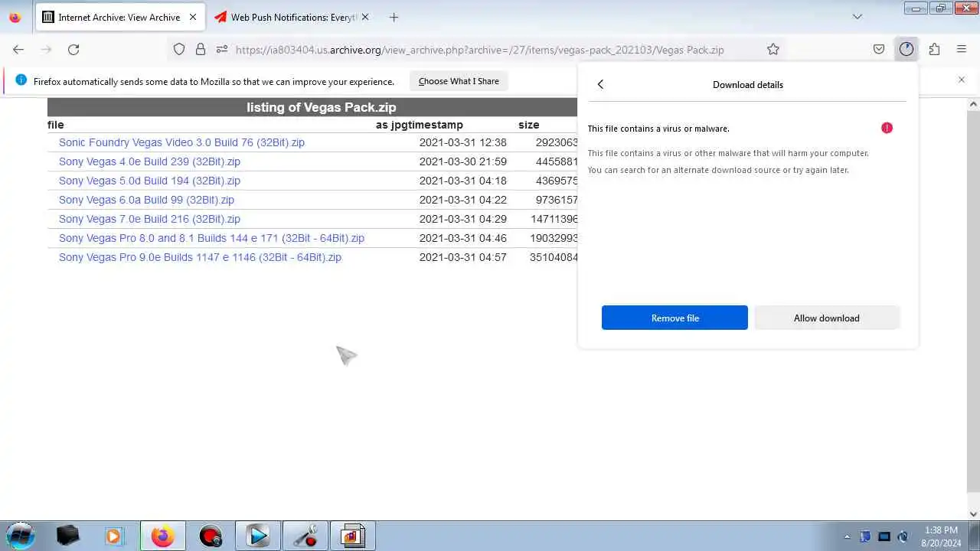Close the Internet Archive tab
Viewport: 980px width, 551px height.
coord(193,17)
